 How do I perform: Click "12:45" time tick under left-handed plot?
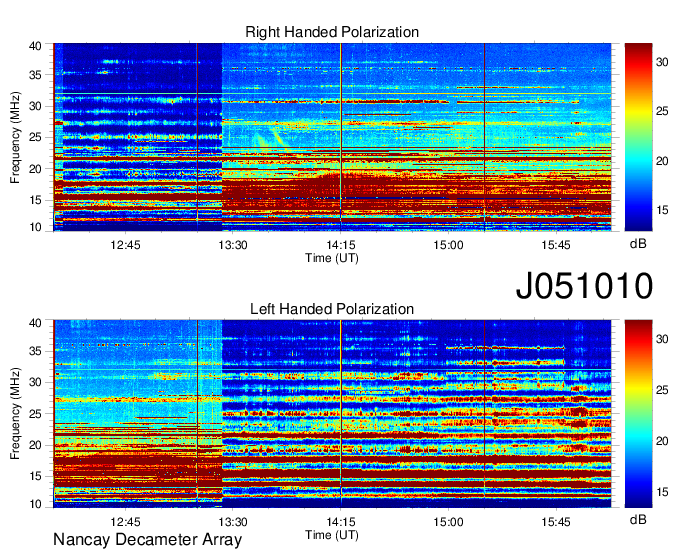(x=125, y=522)
